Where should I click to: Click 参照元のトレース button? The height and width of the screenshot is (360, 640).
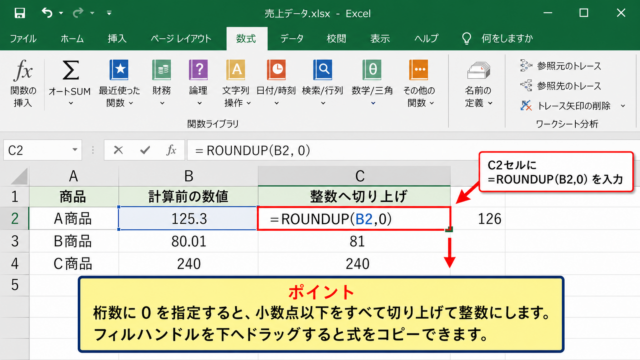coord(560,66)
